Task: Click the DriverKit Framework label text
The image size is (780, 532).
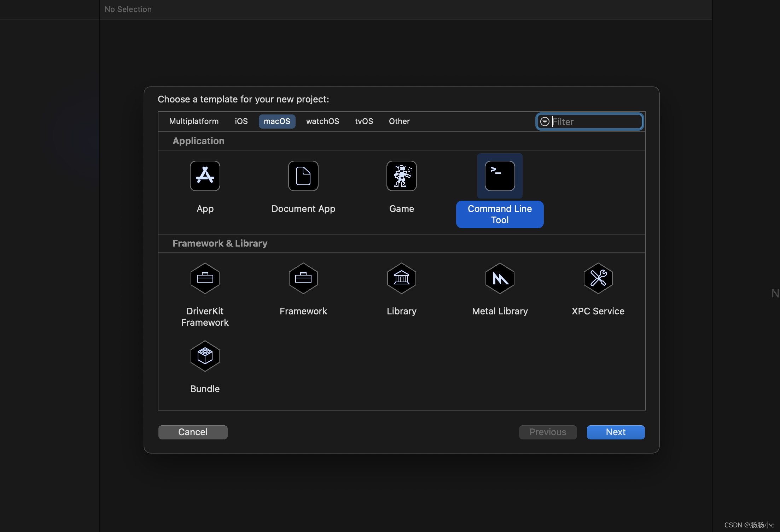Action: [x=205, y=317]
